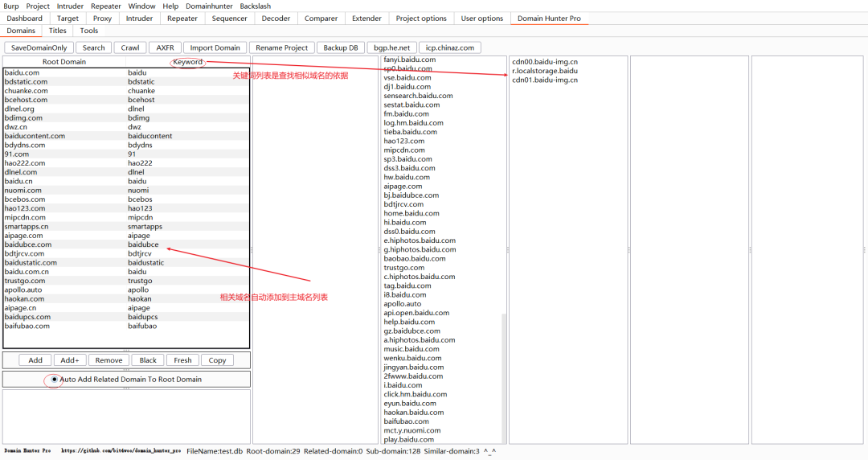Open the Import Domain dialog

click(x=215, y=47)
